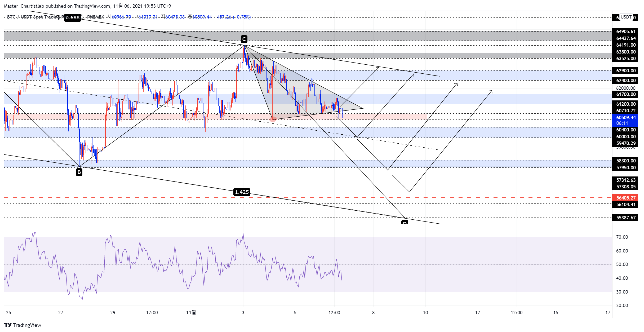Click the 0.688 Fibonacci label
The width and height of the screenshot is (644, 332).
pos(73,17)
